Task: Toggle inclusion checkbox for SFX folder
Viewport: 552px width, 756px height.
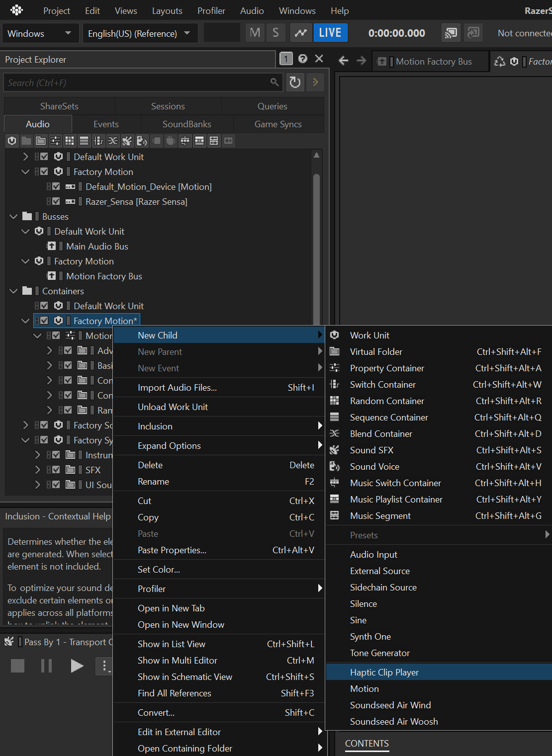Action: (56, 470)
